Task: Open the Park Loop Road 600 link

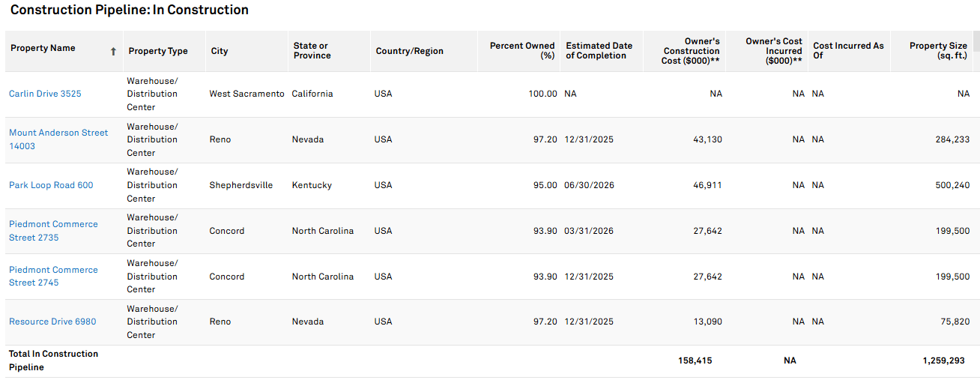Action: click(x=51, y=185)
